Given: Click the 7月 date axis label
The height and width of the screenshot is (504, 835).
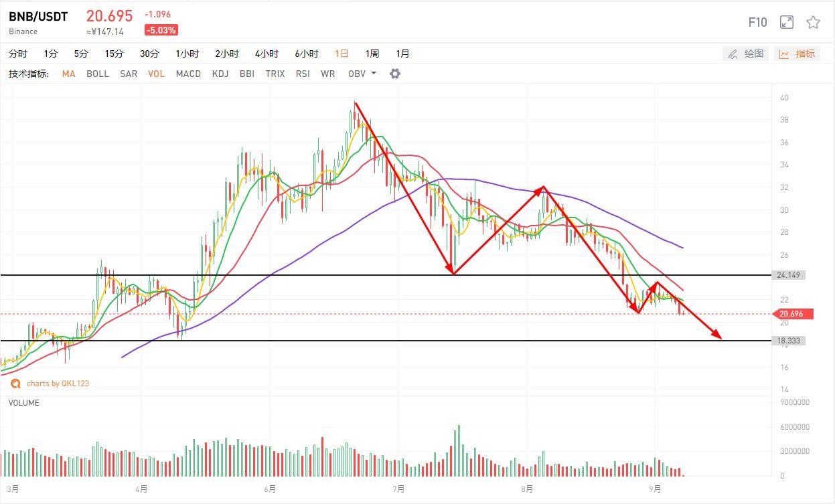Looking at the screenshot, I should pos(398,489).
